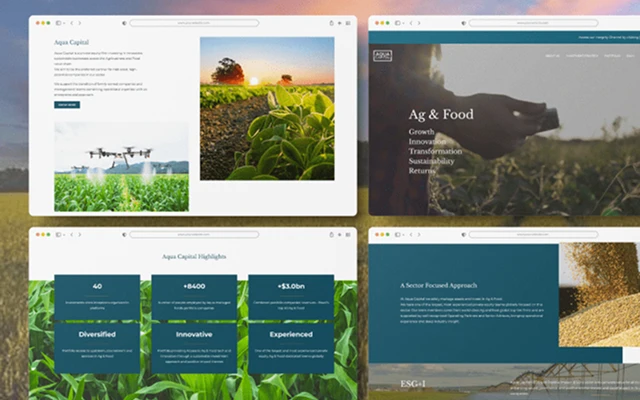Share page from the Highlights window
This screenshot has width=640, height=400.
331,234
